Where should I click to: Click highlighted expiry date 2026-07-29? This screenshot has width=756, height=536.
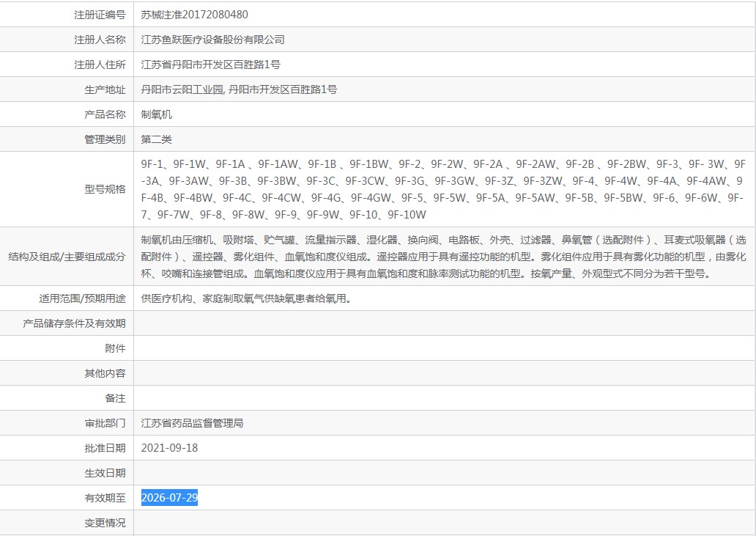tap(169, 497)
